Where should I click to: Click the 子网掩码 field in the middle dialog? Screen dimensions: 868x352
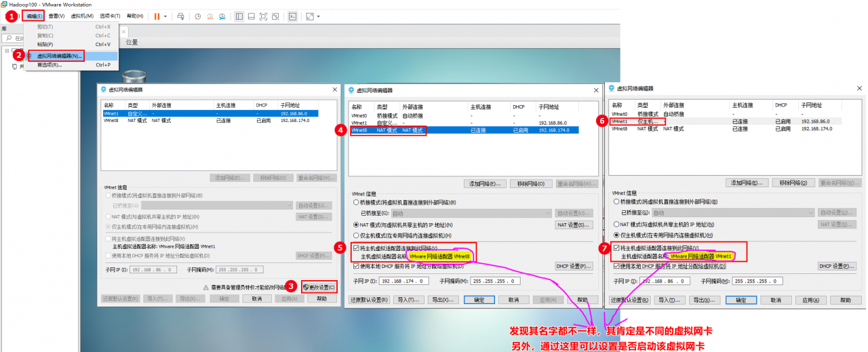[x=496, y=281]
